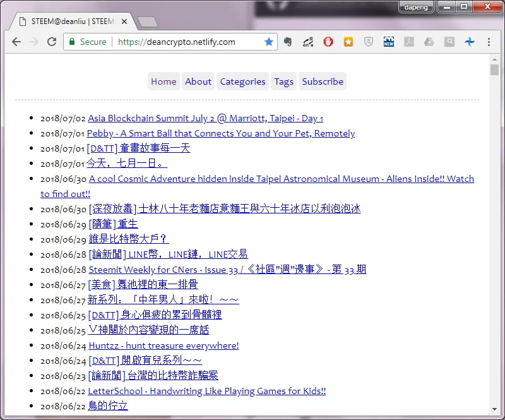
Task: Reload the current page
Action: [52, 42]
